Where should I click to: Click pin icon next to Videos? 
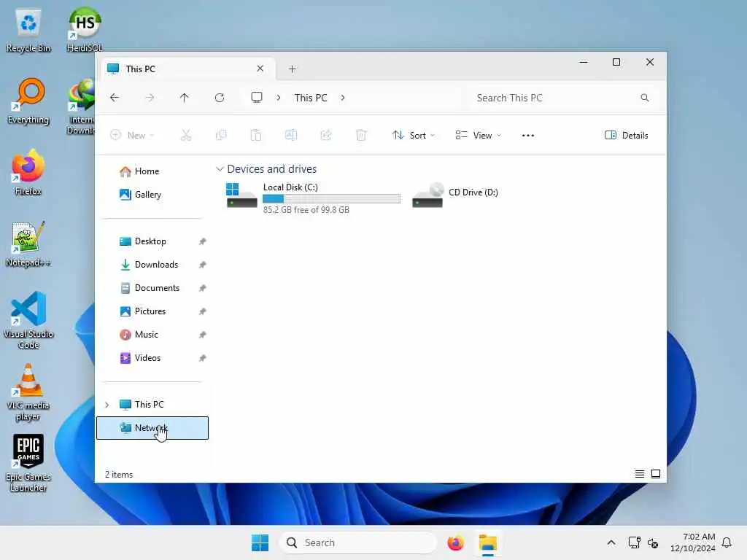(203, 358)
